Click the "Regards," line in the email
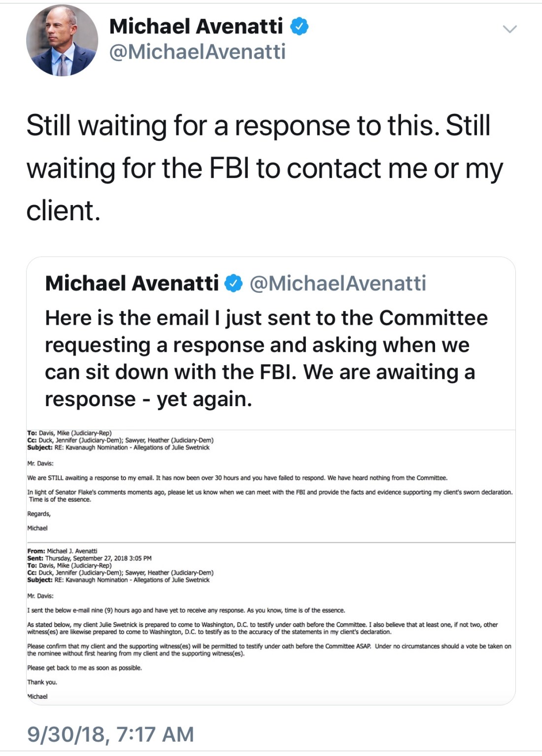The image size is (542, 756). click(x=39, y=514)
